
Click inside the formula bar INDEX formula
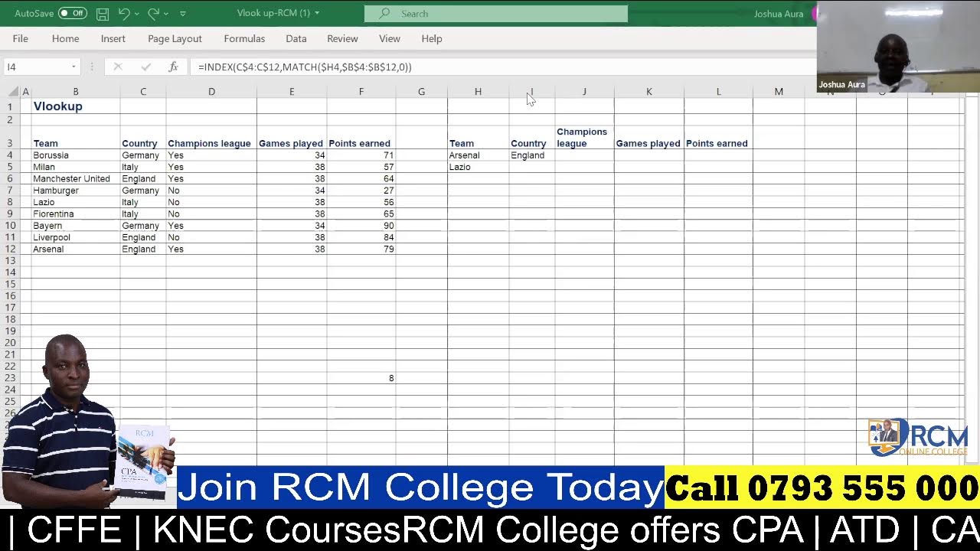click(305, 67)
